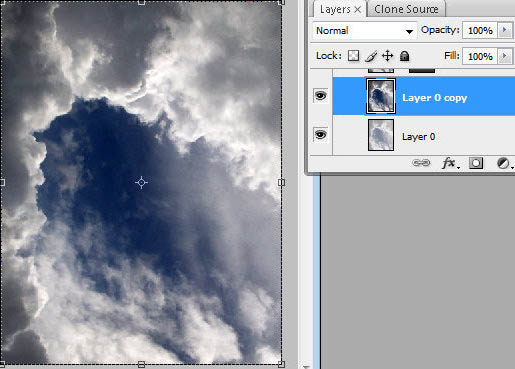Close the Layers tab with x
The image size is (515, 369).
358,10
